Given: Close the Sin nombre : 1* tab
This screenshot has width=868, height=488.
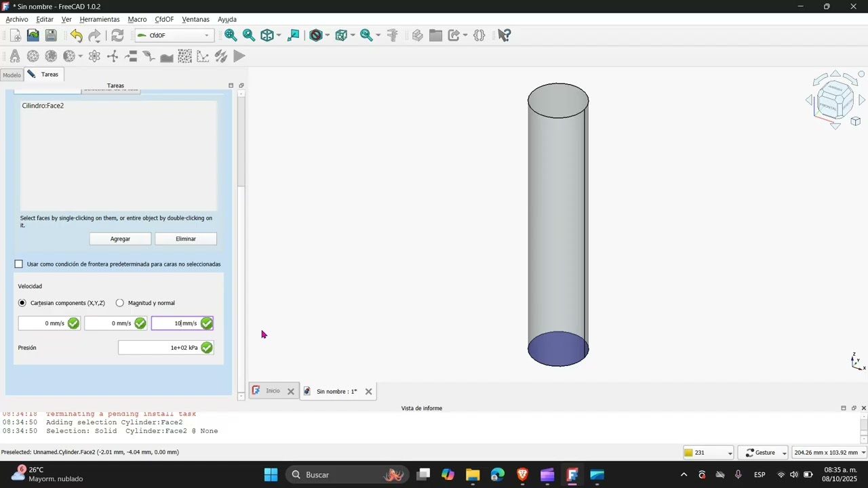Looking at the screenshot, I should [368, 392].
